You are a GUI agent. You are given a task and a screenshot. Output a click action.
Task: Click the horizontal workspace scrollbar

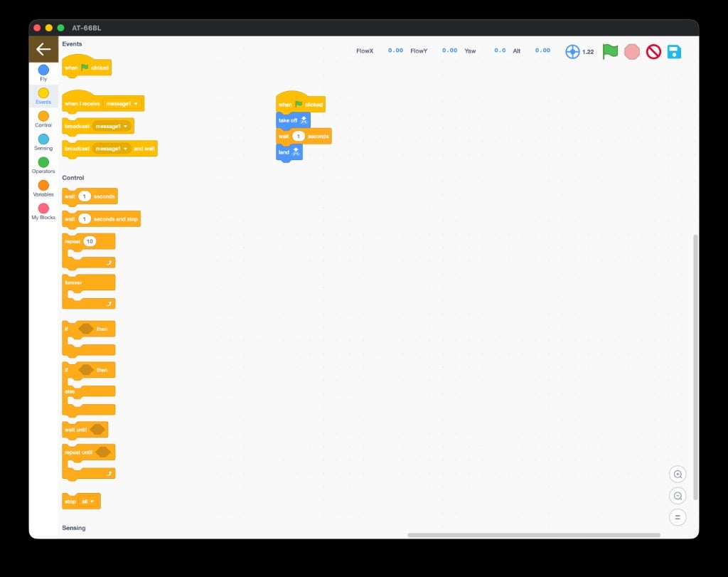pos(534,535)
